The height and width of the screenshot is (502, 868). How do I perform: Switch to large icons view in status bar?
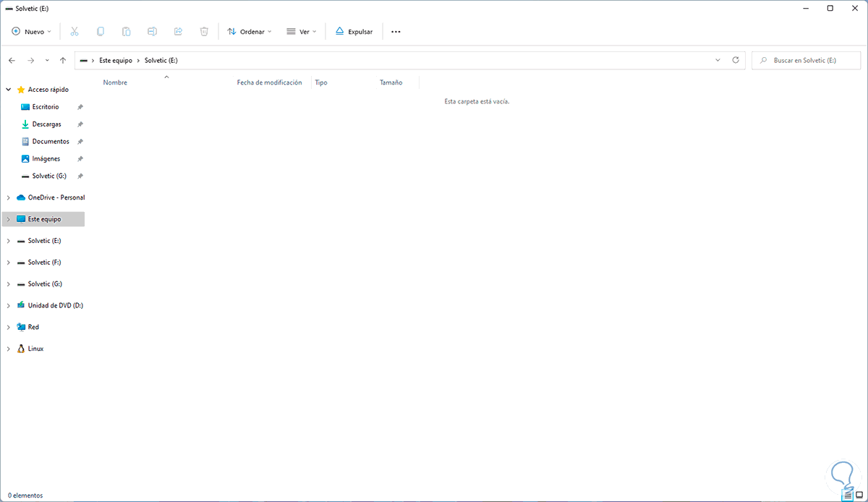(859, 495)
